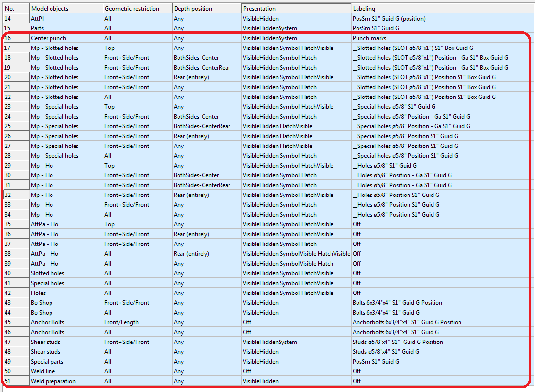Click the Geometric restriction column header

pyautogui.click(x=137, y=8)
